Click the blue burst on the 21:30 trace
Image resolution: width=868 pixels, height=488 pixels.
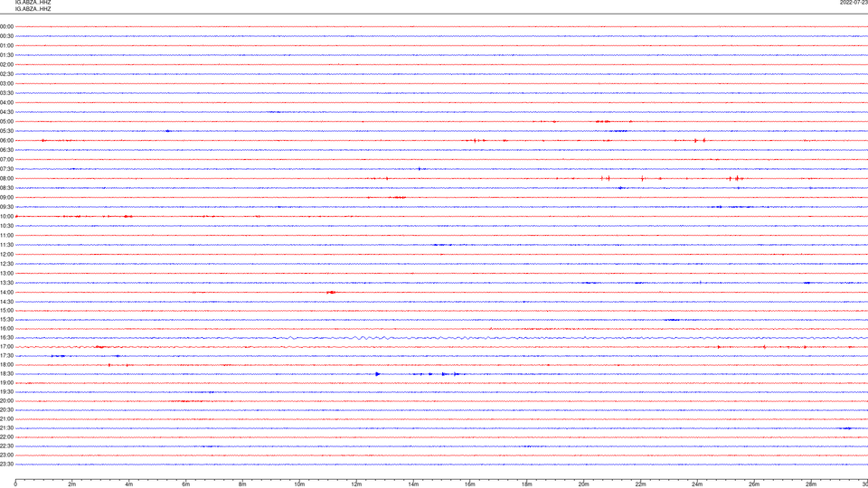[x=846, y=428]
